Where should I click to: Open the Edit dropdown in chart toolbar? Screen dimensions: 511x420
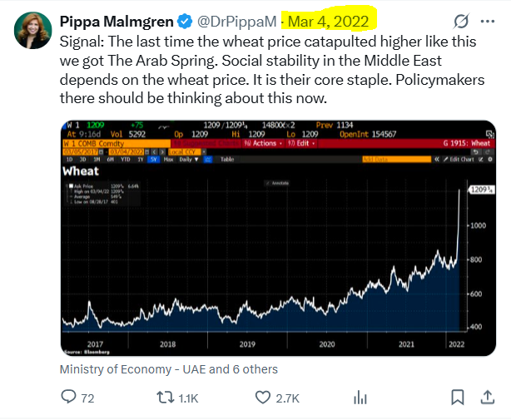301,143
